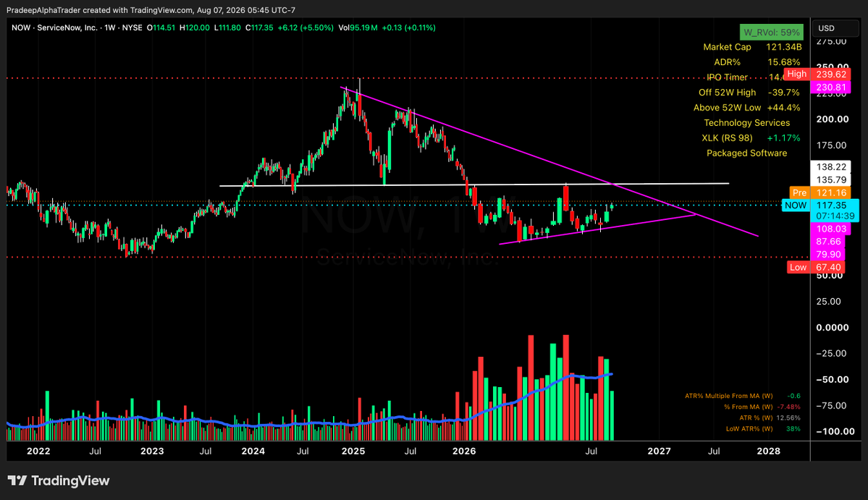Click the green W_RVol: 59% badge

point(772,32)
